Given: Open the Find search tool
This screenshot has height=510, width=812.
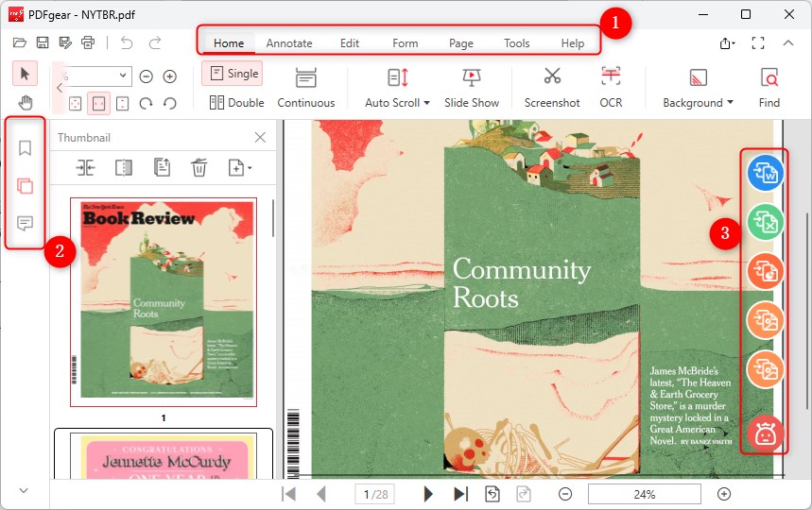Looking at the screenshot, I should (x=769, y=88).
